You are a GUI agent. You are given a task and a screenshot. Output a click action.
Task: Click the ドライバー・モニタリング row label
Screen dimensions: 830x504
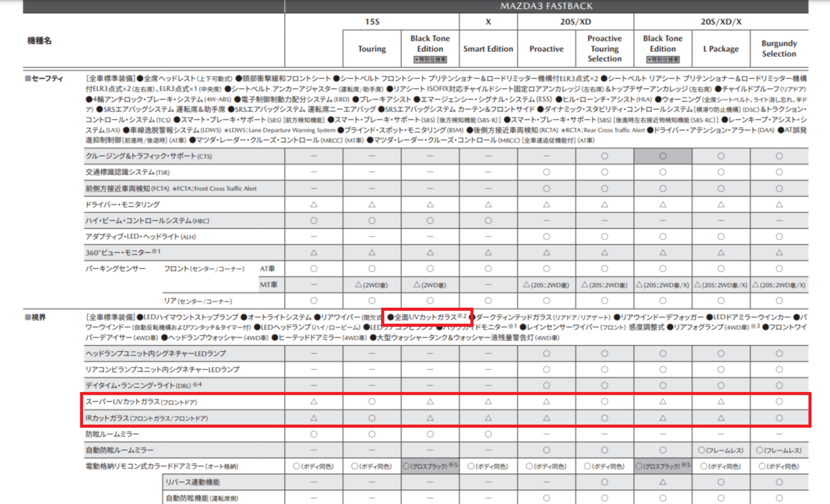tap(122, 205)
